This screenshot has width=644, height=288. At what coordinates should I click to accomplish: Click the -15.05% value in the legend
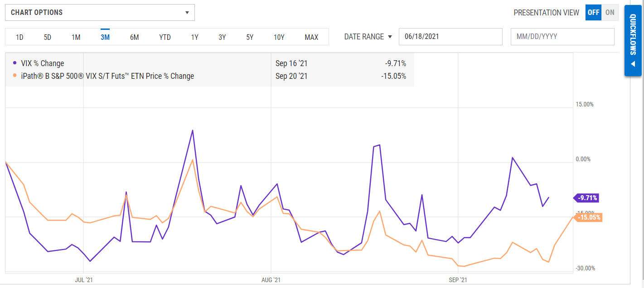[x=393, y=76]
